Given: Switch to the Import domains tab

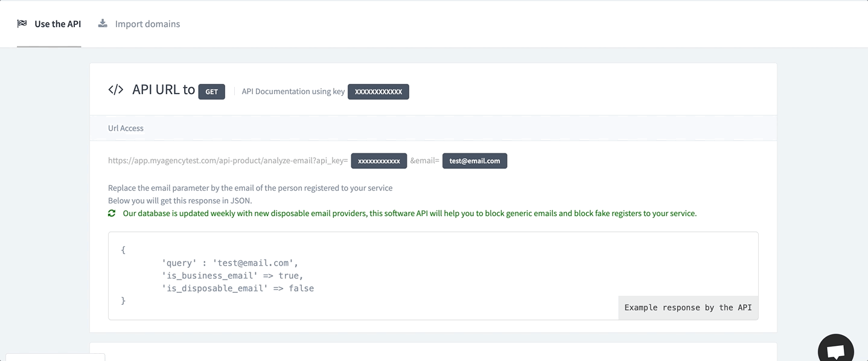Looking at the screenshot, I should pos(147,24).
